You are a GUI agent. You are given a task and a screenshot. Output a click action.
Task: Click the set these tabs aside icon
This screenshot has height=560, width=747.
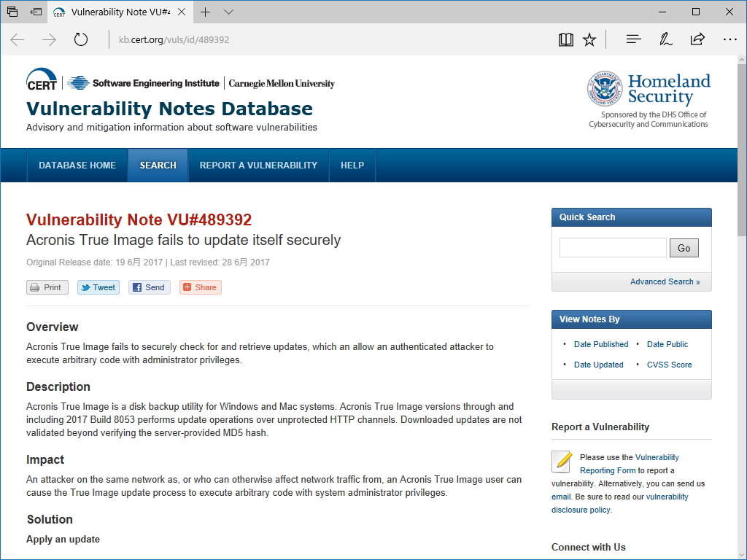click(x=36, y=12)
